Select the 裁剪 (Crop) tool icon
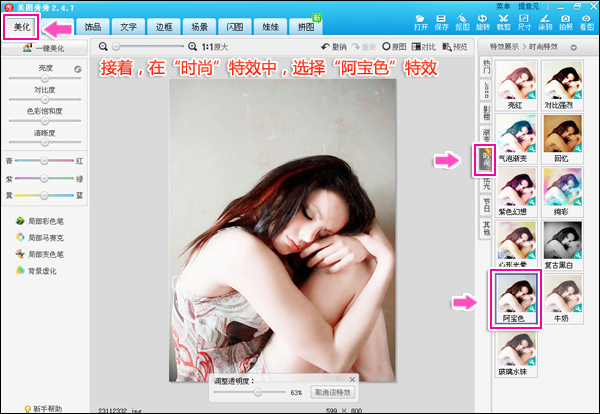The image size is (600, 414). coord(503,22)
